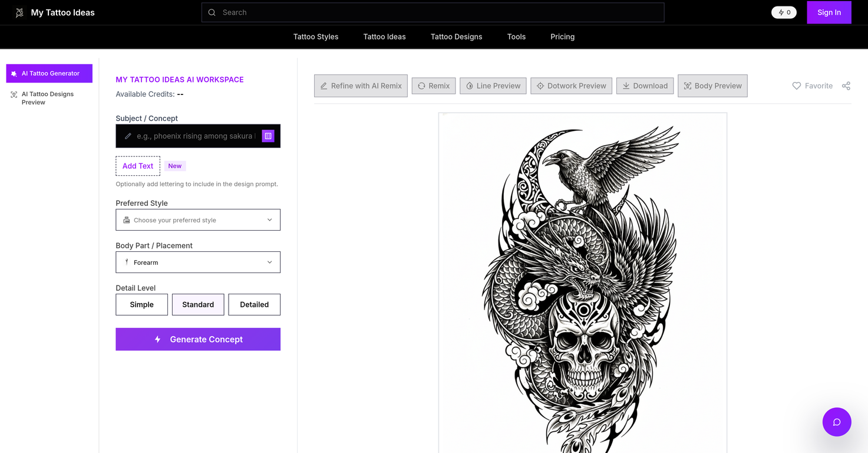
Task: Select the Simple detail level
Action: 141,304
